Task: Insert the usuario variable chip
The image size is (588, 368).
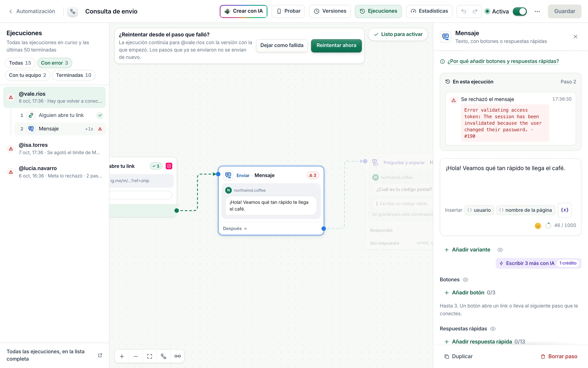Action: [479, 210]
